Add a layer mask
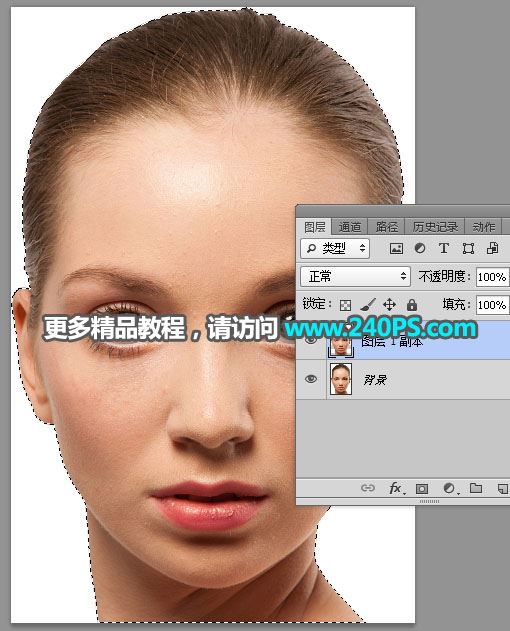Image resolution: width=510 pixels, height=631 pixels. coord(421,489)
